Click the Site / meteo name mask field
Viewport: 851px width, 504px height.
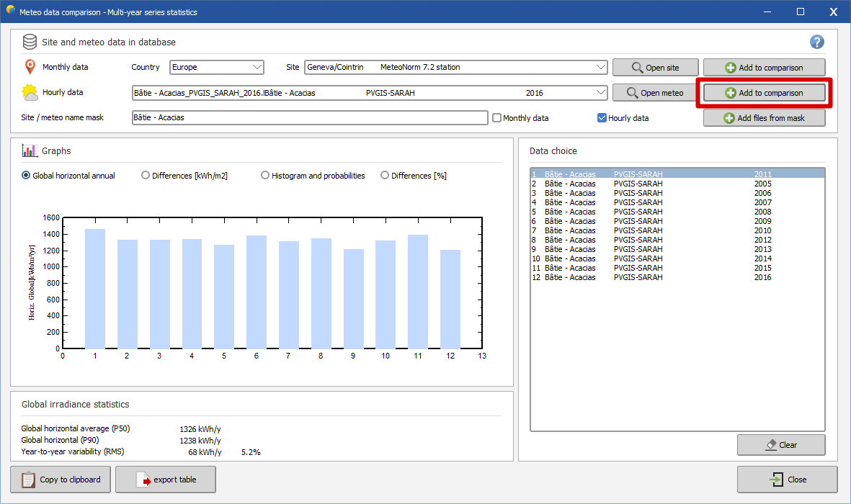coord(310,118)
